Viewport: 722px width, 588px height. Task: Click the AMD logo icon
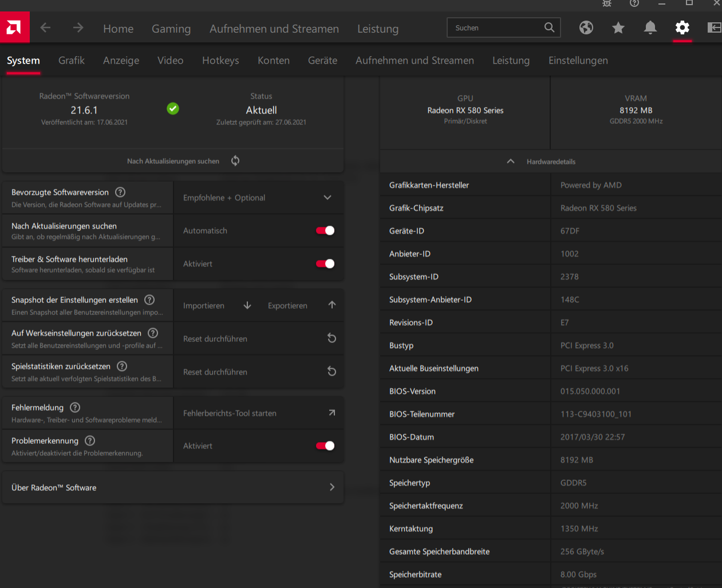click(14, 27)
